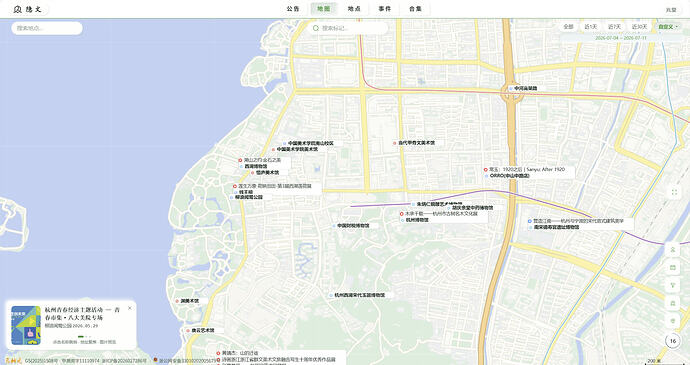Viewport: 690px width, 365px height.
Task: Toggle fullscreen map icon on right
Action: (x=674, y=192)
